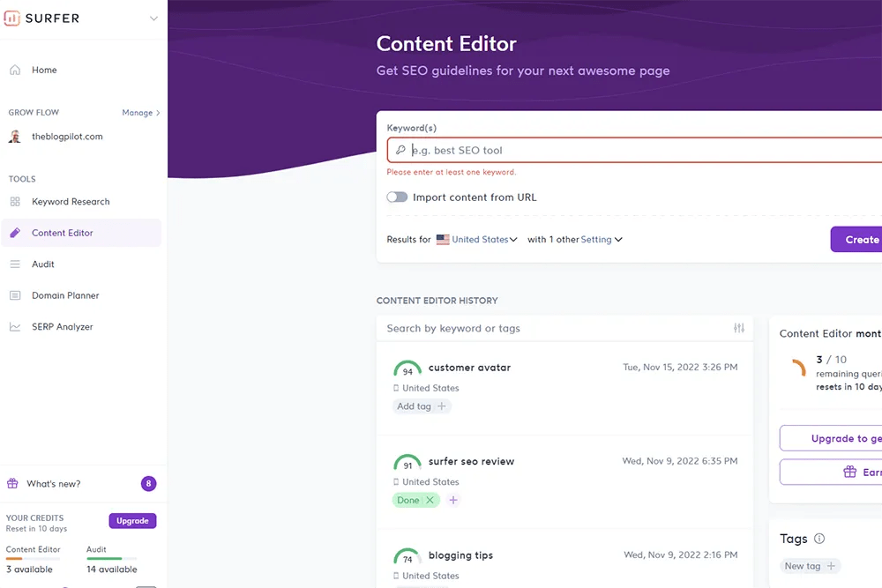Open the Manage Grow Flow link
This screenshot has width=882, height=588.
tap(140, 113)
